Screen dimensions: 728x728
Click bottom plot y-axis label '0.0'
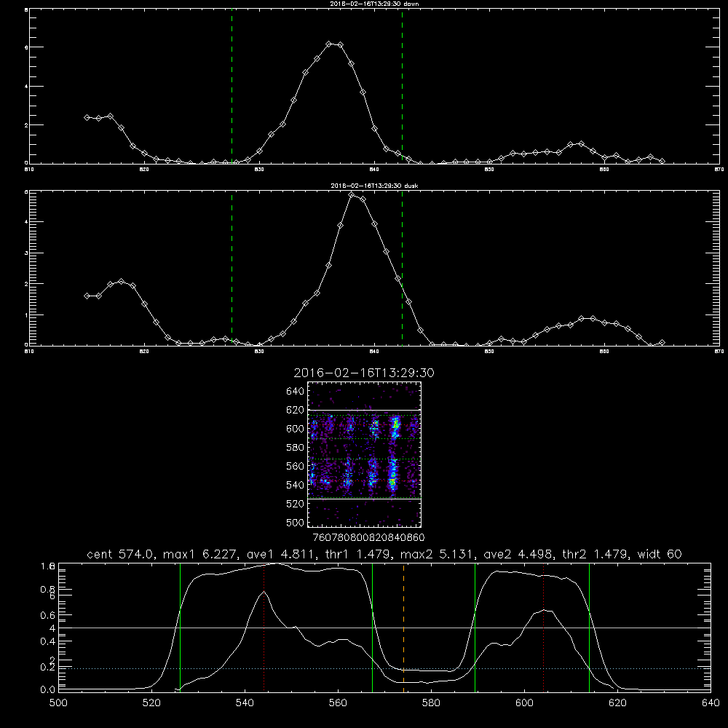48,690
